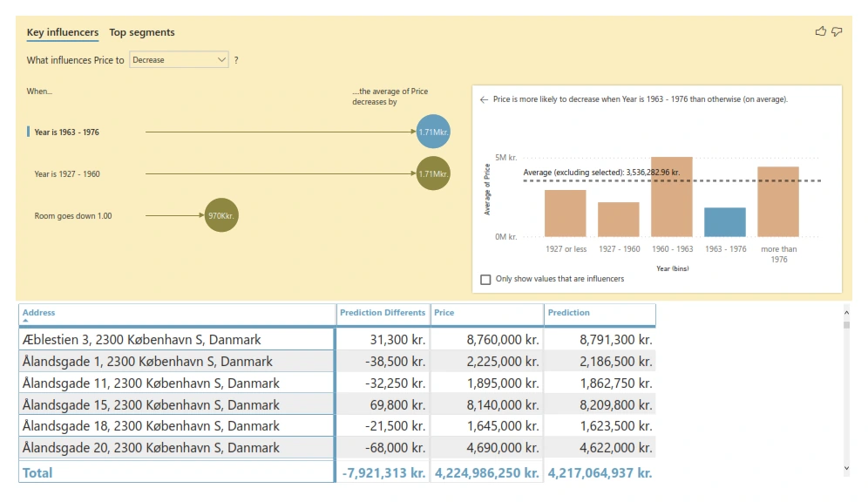This screenshot has height=502, width=868.
Task: Click the 4,217,064,937 kr. total cell
Action: click(600, 473)
